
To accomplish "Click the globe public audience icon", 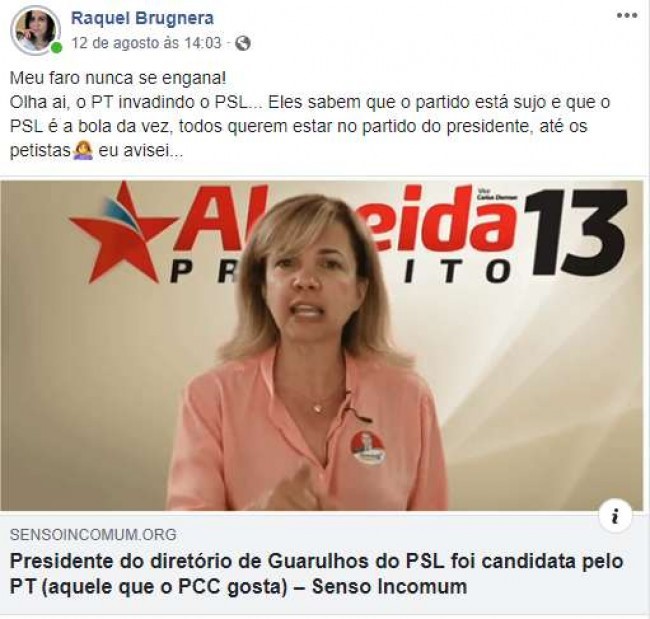I will [x=243, y=43].
